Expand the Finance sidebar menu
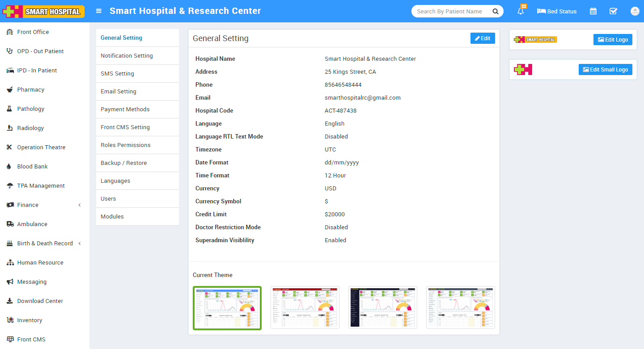 28,205
